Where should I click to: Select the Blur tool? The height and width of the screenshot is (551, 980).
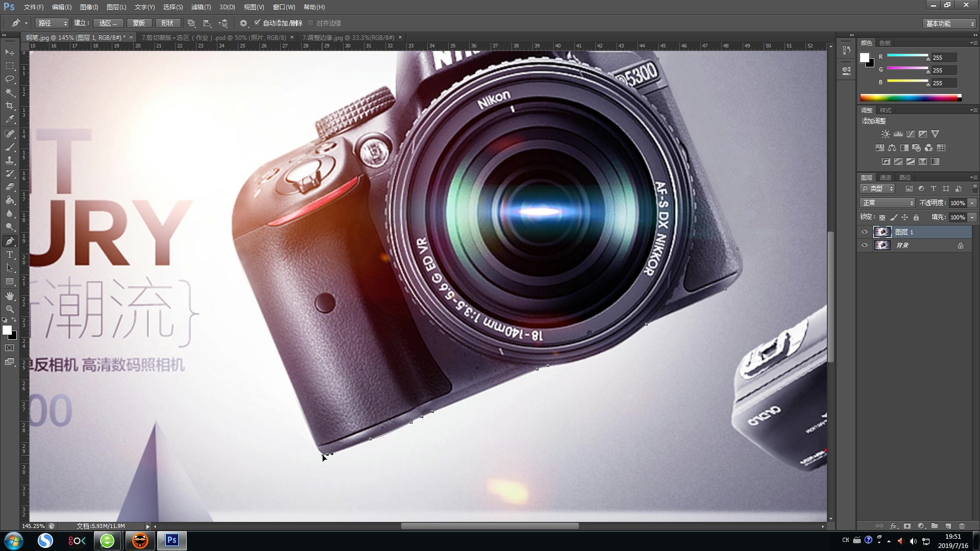(x=10, y=214)
